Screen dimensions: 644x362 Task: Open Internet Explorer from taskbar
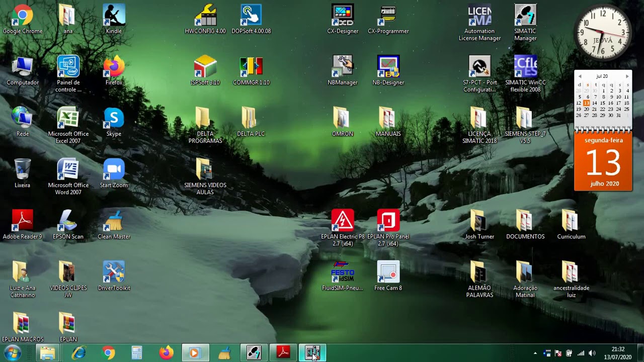coord(78,353)
